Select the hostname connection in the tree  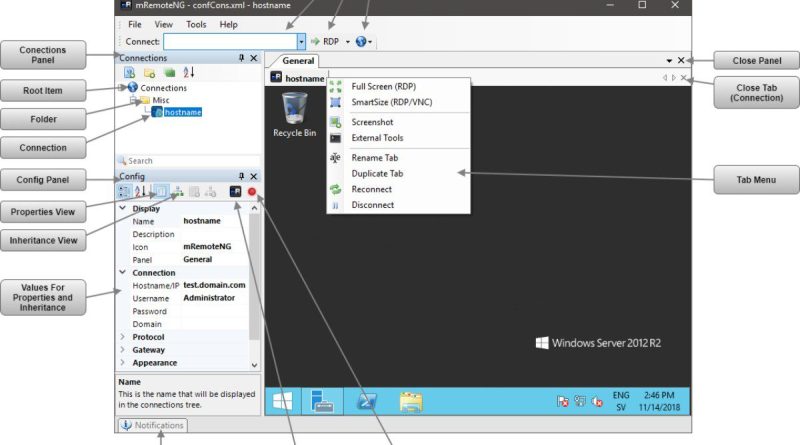(183, 112)
